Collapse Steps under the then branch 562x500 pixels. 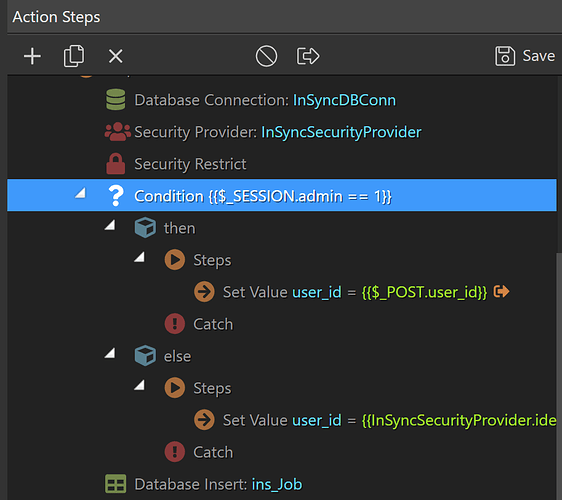(139, 257)
